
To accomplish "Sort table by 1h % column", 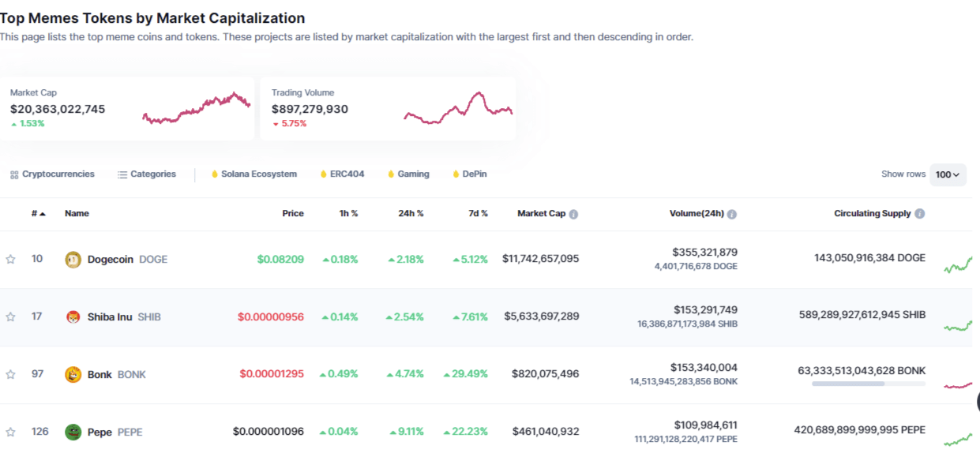I will tap(348, 213).
